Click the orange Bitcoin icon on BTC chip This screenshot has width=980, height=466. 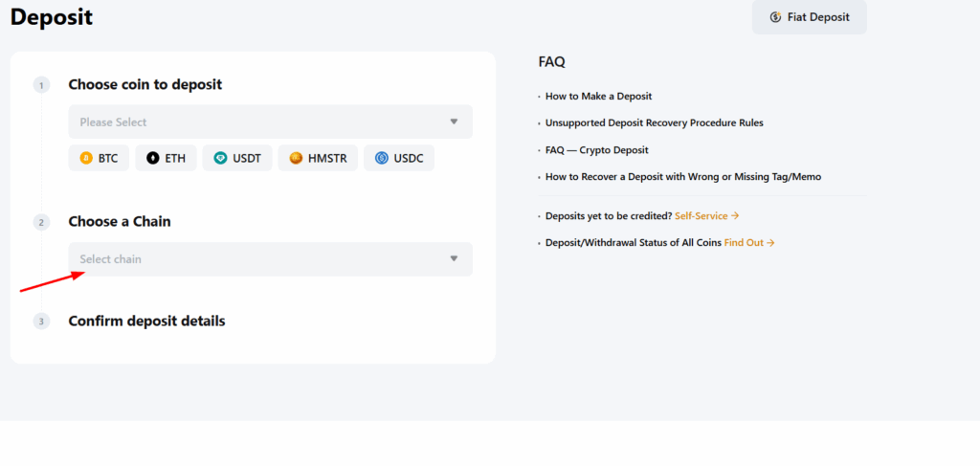click(86, 158)
